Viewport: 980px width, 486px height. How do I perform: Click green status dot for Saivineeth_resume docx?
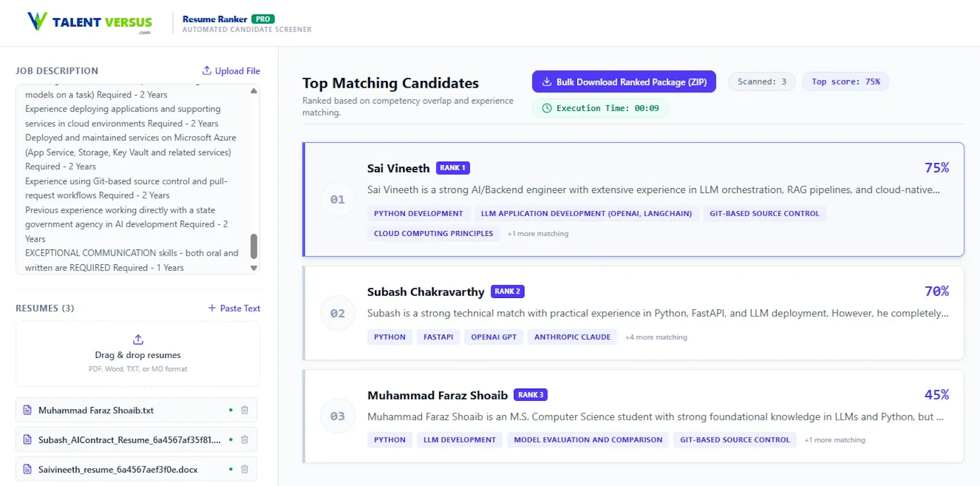(231, 469)
